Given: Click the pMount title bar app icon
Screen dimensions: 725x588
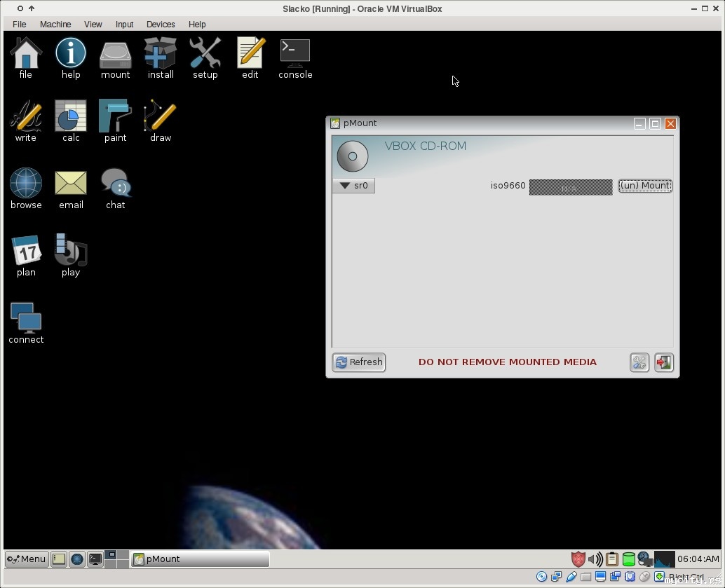Looking at the screenshot, I should coord(335,123).
